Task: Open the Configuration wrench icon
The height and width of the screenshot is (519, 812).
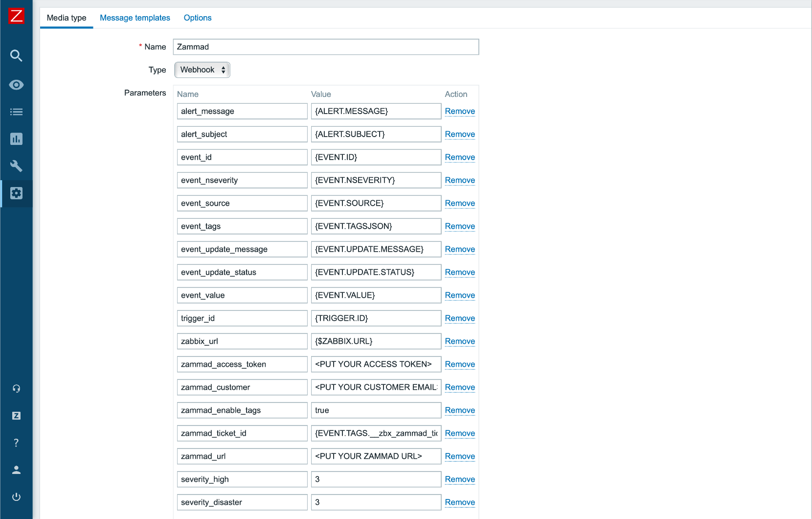Action: (16, 166)
